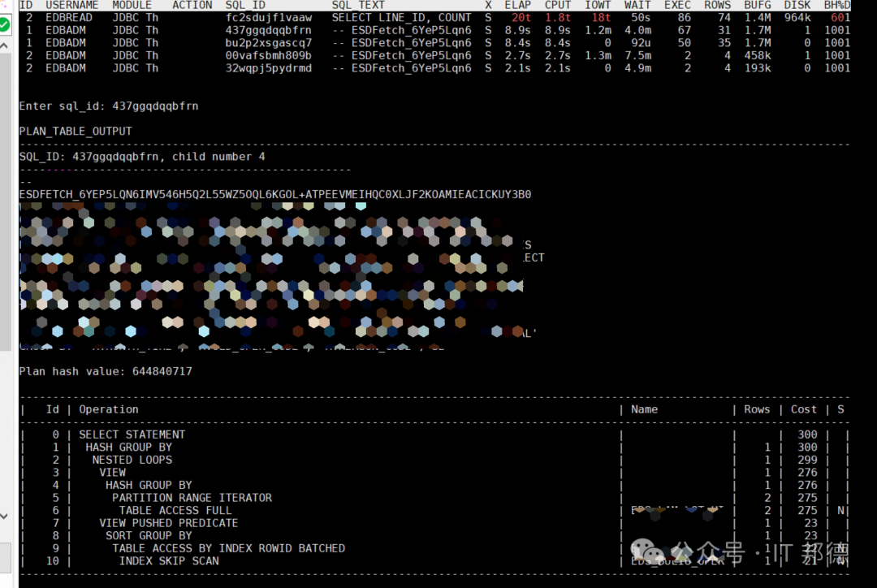
Task: Click the SQL_TEXT column header
Action: (358, 5)
